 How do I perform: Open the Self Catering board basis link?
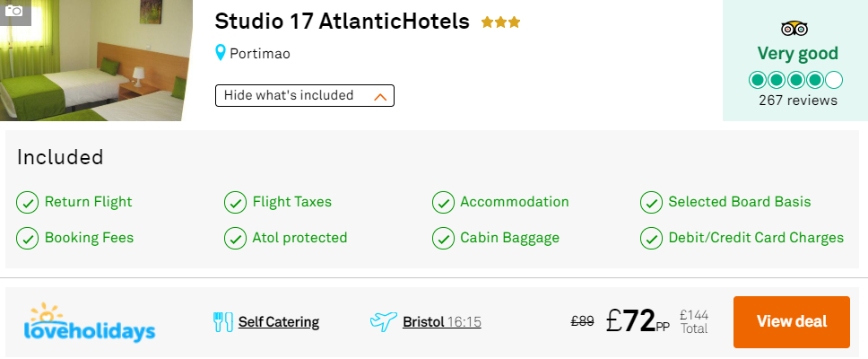(279, 322)
